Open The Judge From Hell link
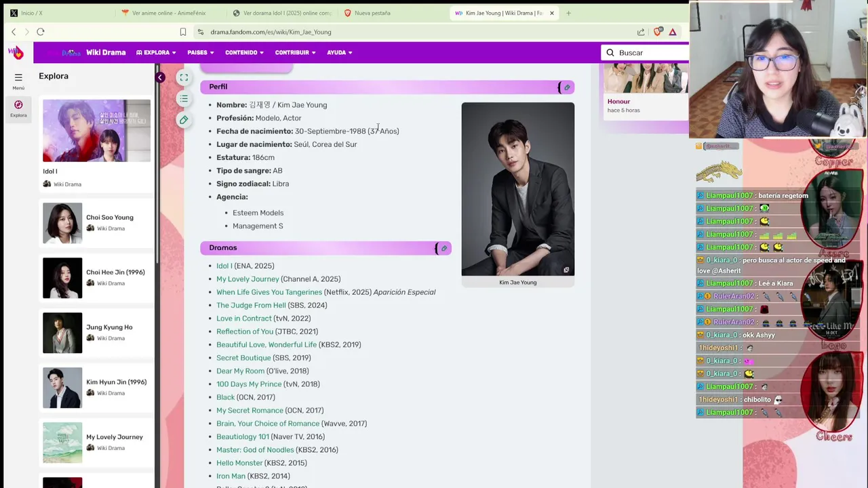The image size is (868, 488). click(x=251, y=306)
